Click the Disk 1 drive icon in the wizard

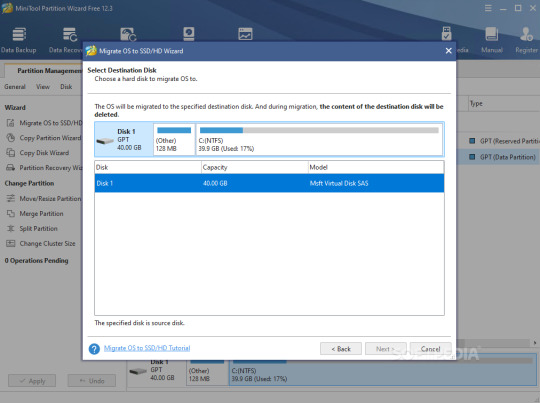tap(105, 141)
